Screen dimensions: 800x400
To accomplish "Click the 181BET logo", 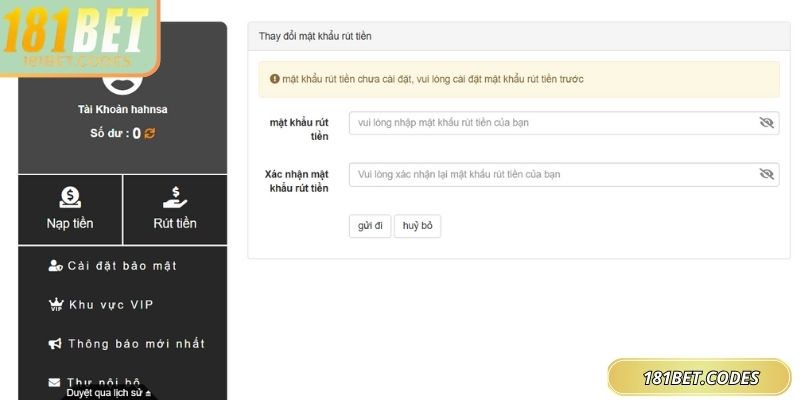I will (80, 38).
